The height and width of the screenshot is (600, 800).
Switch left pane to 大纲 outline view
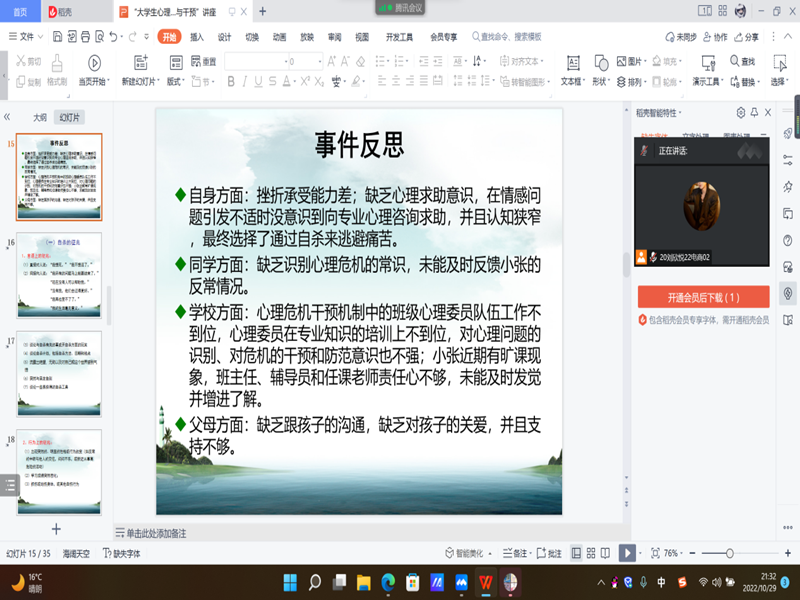(40, 117)
